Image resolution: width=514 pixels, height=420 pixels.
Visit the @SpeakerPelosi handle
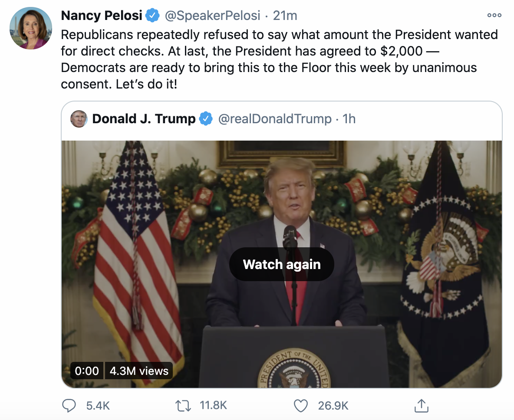pyautogui.click(x=212, y=16)
